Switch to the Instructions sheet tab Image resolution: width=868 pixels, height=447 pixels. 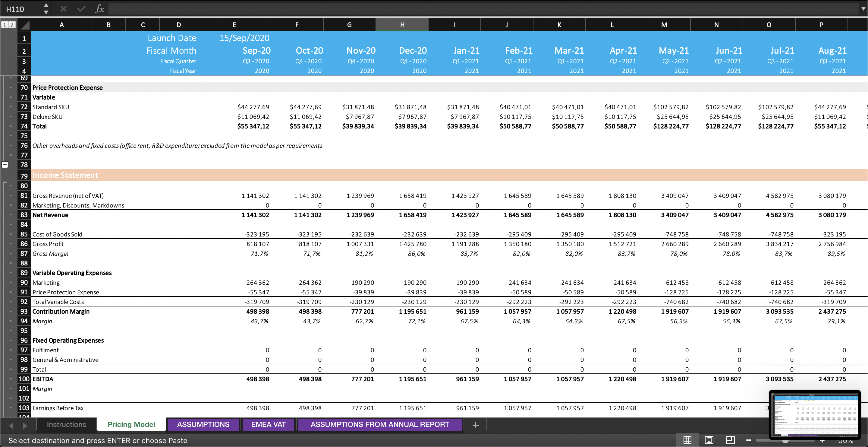tap(66, 424)
